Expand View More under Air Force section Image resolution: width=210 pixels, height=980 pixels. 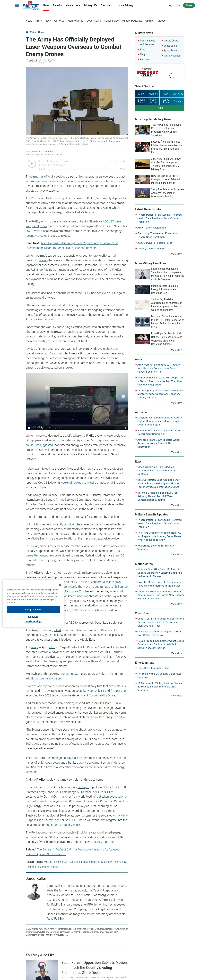[x=178, y=452]
